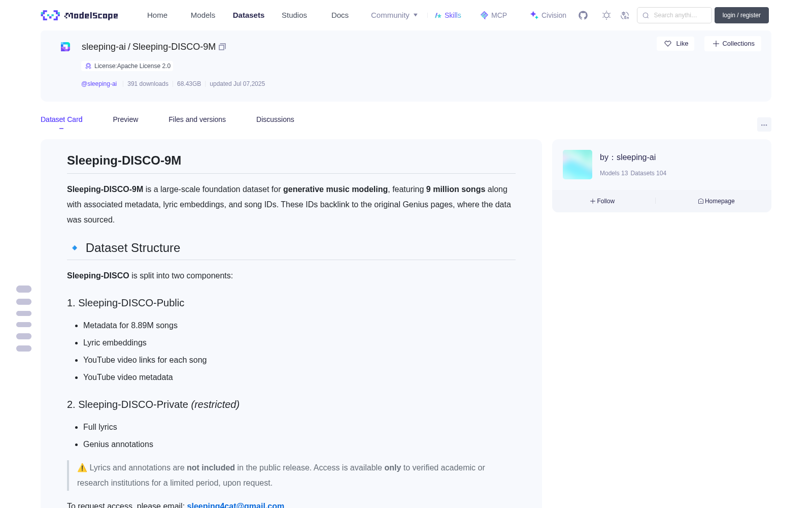Click the 'Models 13' count
Viewport: 812px width, 508px height.
click(614, 173)
